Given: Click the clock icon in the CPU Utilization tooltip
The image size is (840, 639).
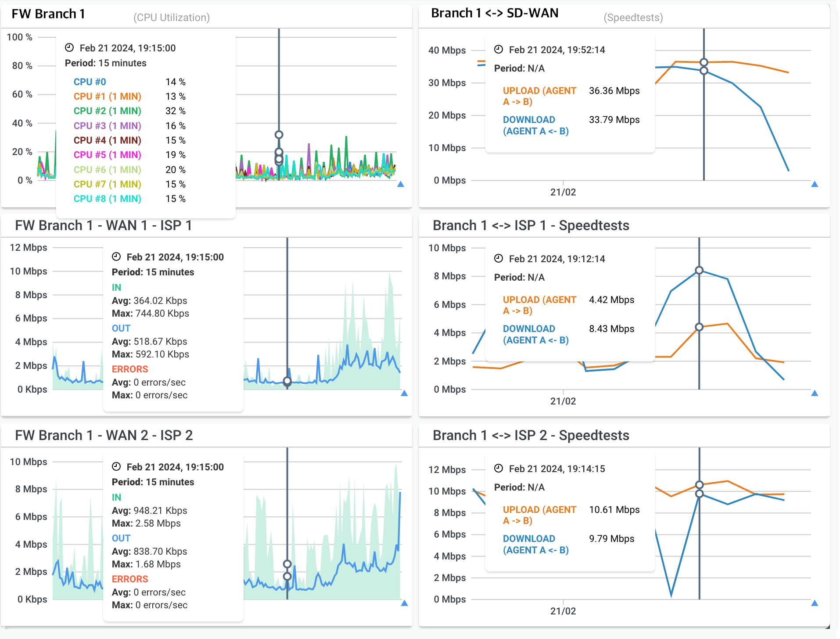Looking at the screenshot, I should pyautogui.click(x=69, y=48).
